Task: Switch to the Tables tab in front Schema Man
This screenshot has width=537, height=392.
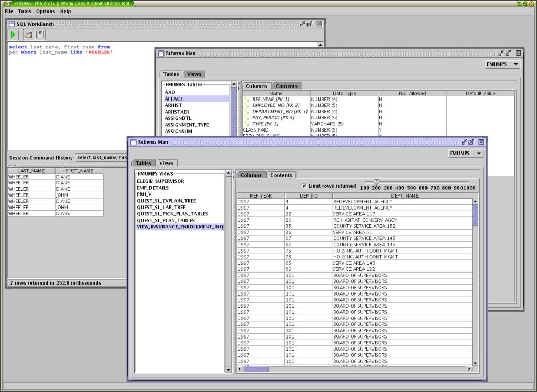Action: click(143, 164)
